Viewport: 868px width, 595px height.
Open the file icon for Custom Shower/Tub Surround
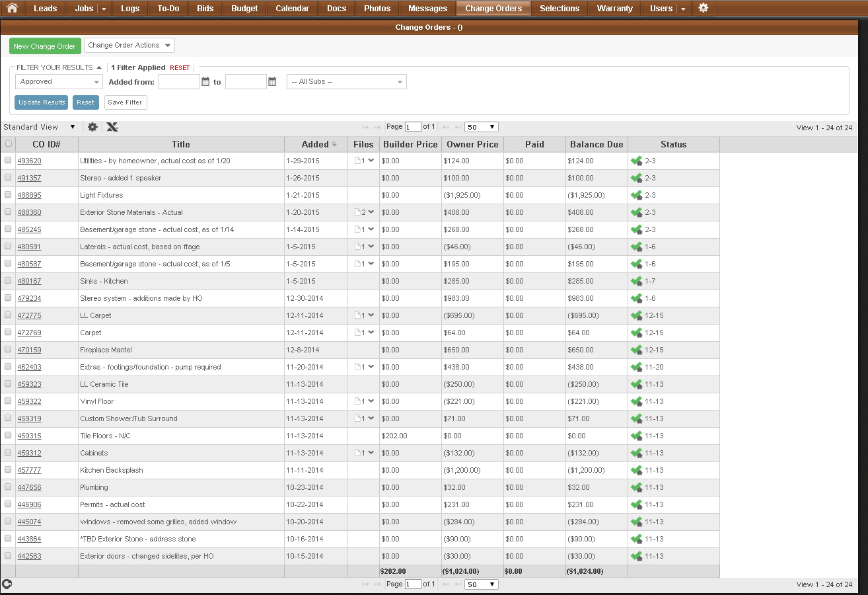point(358,418)
